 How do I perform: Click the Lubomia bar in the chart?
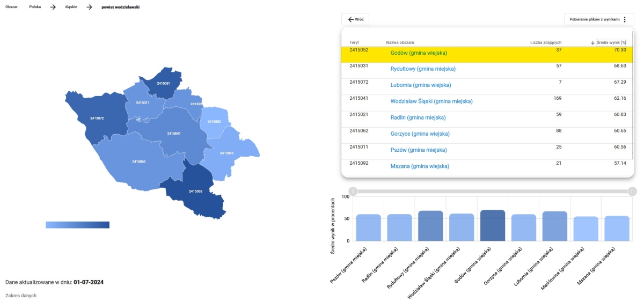tap(555, 226)
